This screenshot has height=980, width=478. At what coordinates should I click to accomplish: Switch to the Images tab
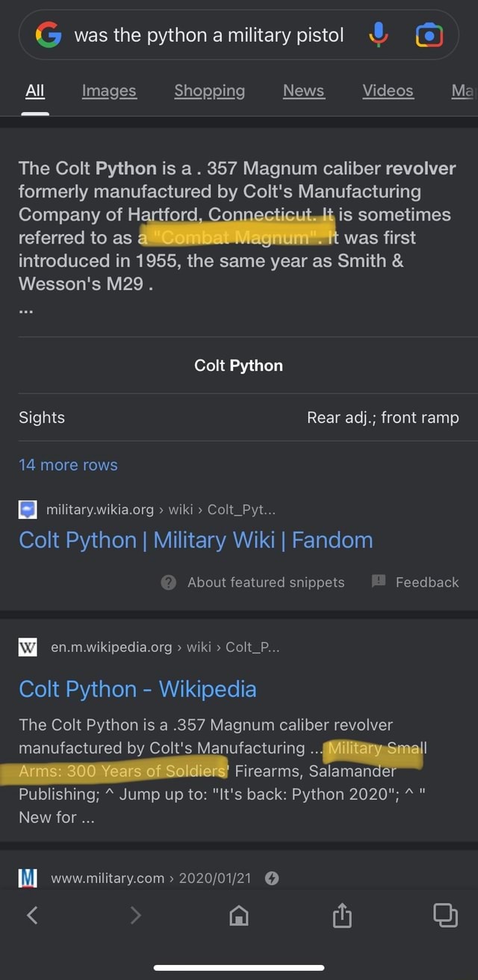(109, 91)
